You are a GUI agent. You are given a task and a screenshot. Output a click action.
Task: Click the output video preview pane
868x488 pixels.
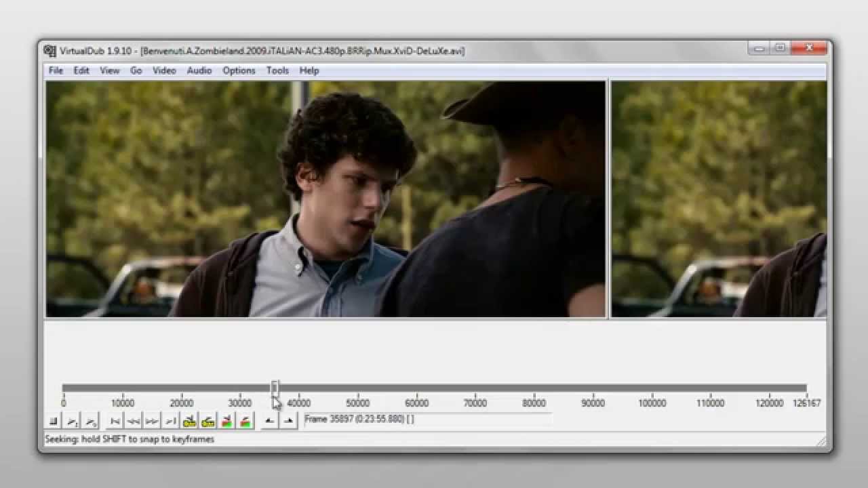pyautogui.click(x=719, y=199)
